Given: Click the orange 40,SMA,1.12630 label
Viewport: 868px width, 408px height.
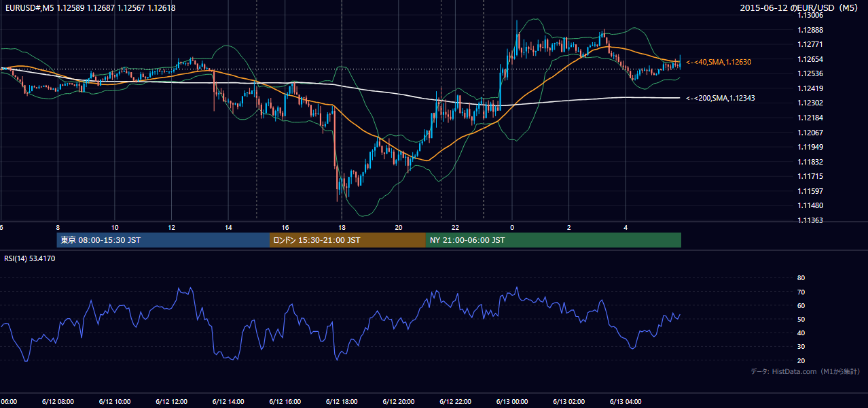Looking at the screenshot, I should point(718,62).
